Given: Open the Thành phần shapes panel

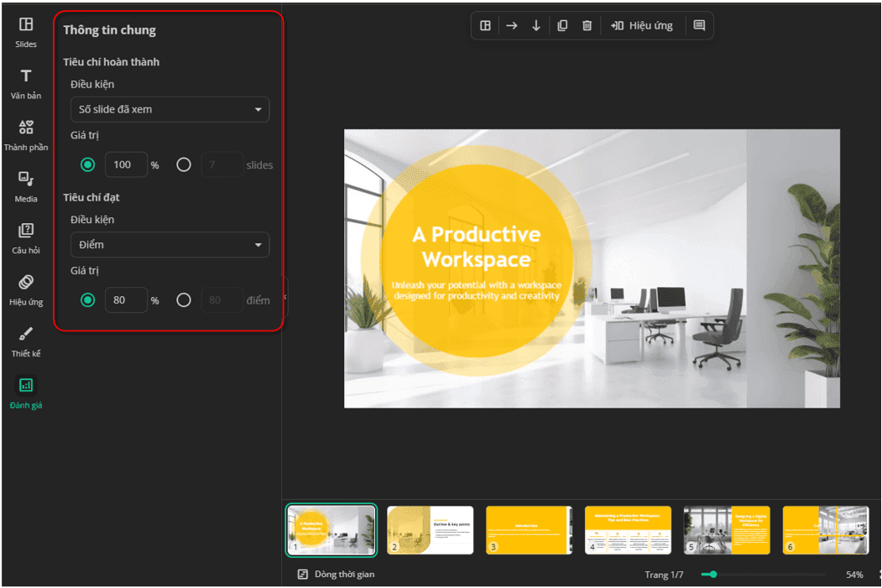Looking at the screenshot, I should pyautogui.click(x=26, y=136).
